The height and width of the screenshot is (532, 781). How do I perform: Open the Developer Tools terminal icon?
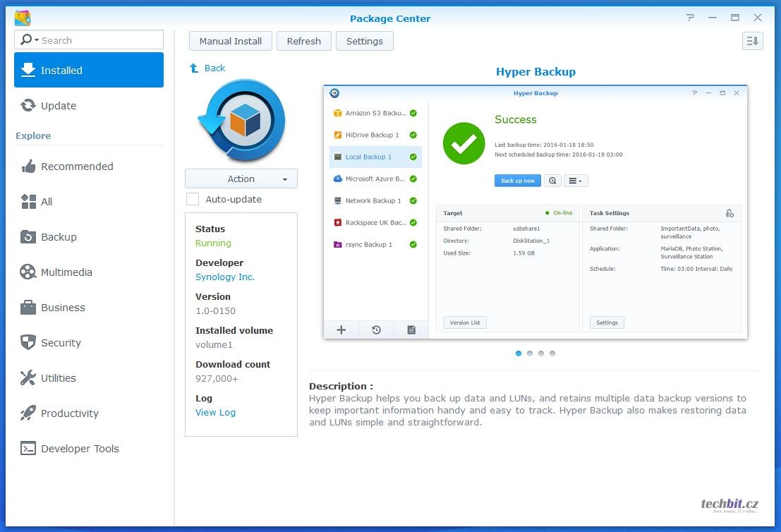click(28, 449)
